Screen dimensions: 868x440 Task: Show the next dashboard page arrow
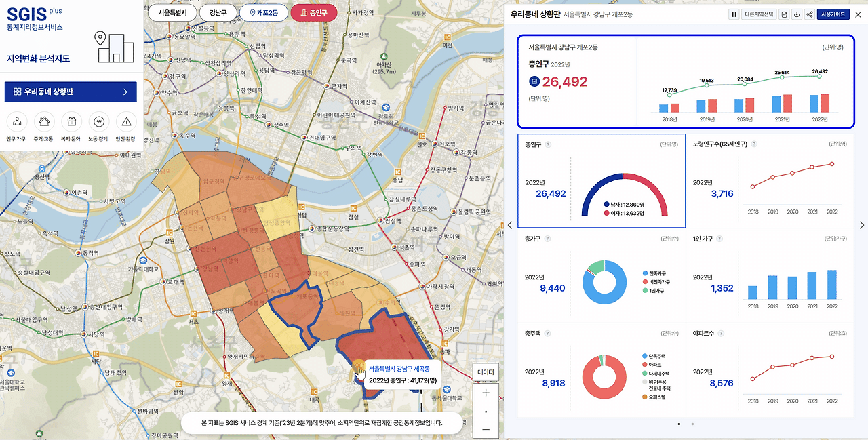click(x=862, y=225)
